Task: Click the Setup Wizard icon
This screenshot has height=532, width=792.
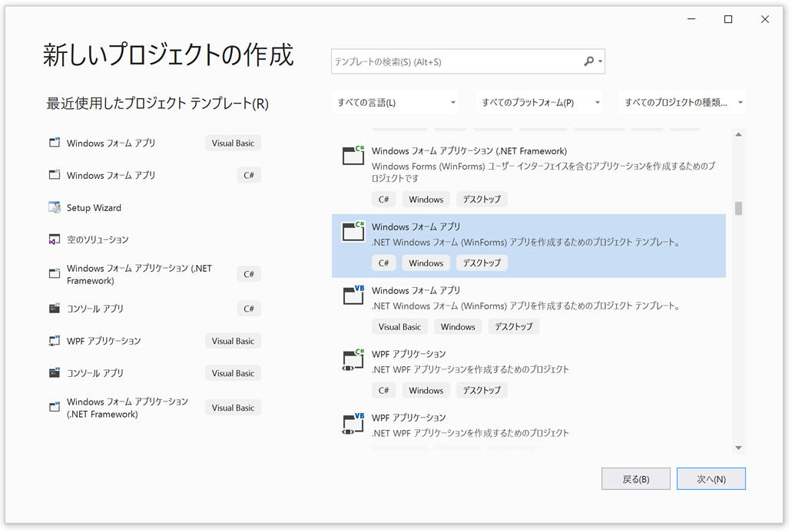Action: [x=55, y=207]
